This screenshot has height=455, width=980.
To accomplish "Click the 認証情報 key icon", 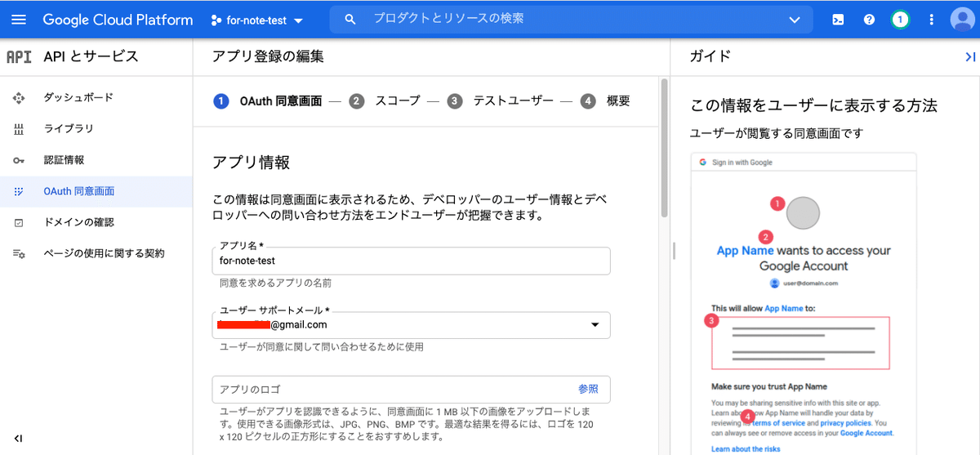I will pyautogui.click(x=19, y=160).
